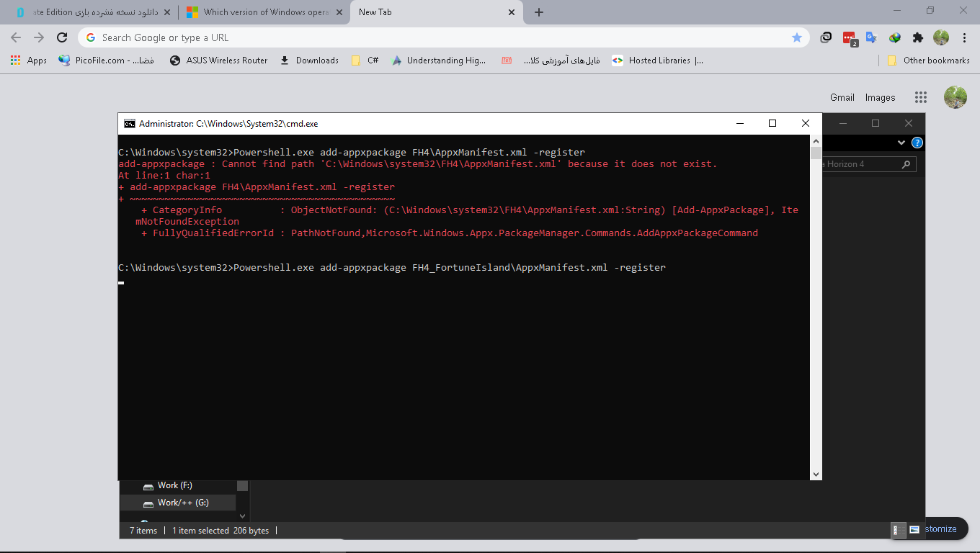980x553 pixels.
Task: Open a new browser tab
Action: tap(539, 12)
